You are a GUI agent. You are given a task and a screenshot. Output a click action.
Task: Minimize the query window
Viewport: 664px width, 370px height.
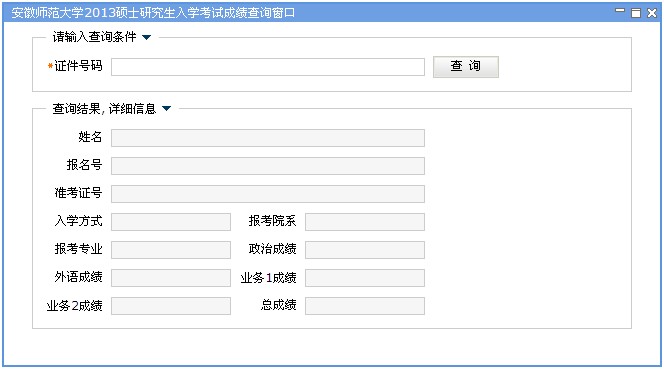click(x=620, y=12)
